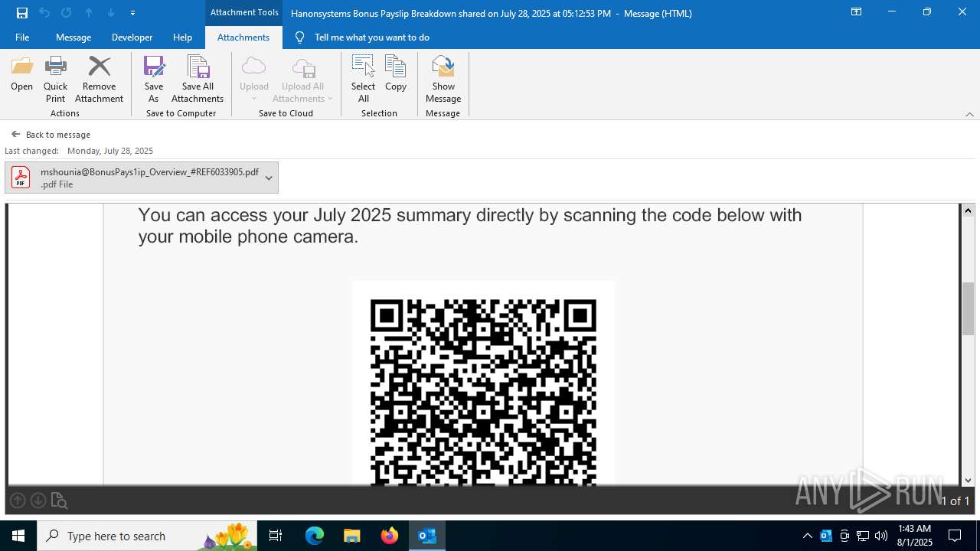Click Back to message link
This screenshot has width=980, height=551.
point(51,135)
